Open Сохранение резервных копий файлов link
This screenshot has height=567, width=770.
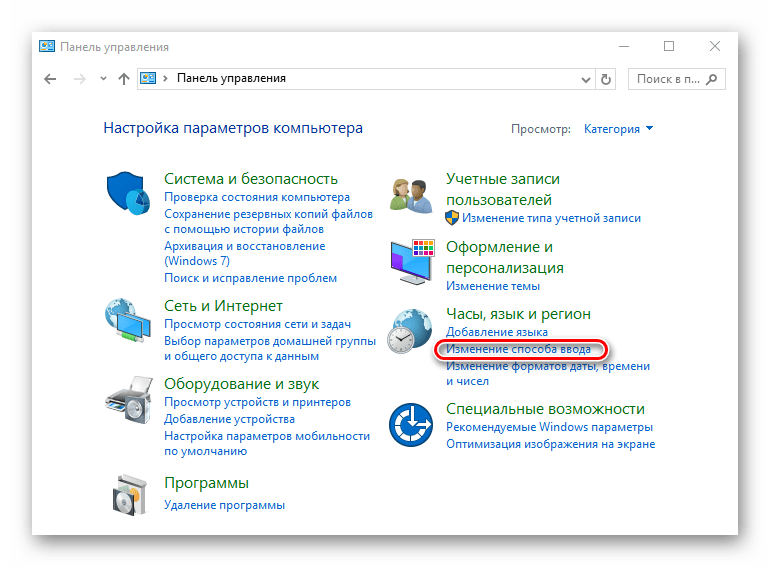pos(268,221)
